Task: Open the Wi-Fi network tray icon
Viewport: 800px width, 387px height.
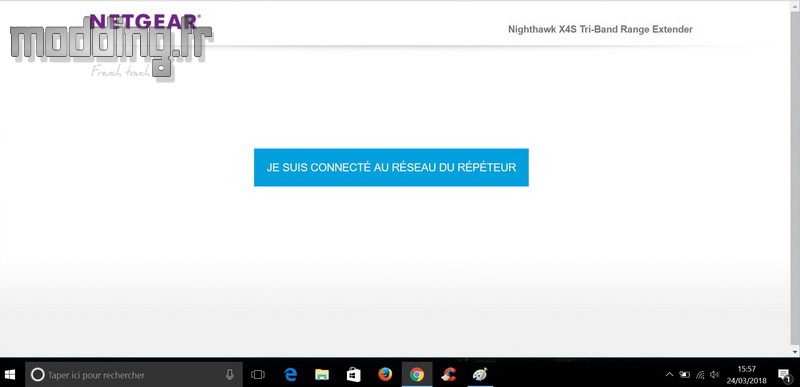Action: (701, 375)
